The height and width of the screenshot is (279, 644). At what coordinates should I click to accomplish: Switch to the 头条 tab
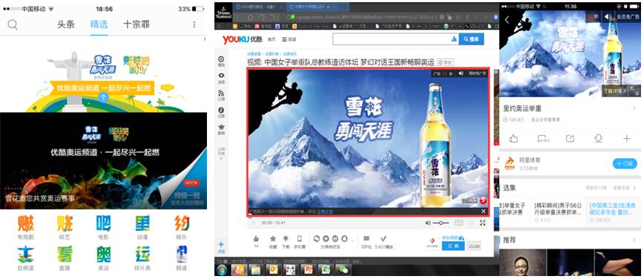tap(66, 24)
